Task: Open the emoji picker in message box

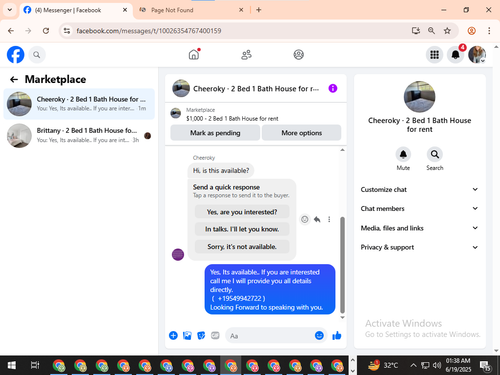Action: point(319,335)
